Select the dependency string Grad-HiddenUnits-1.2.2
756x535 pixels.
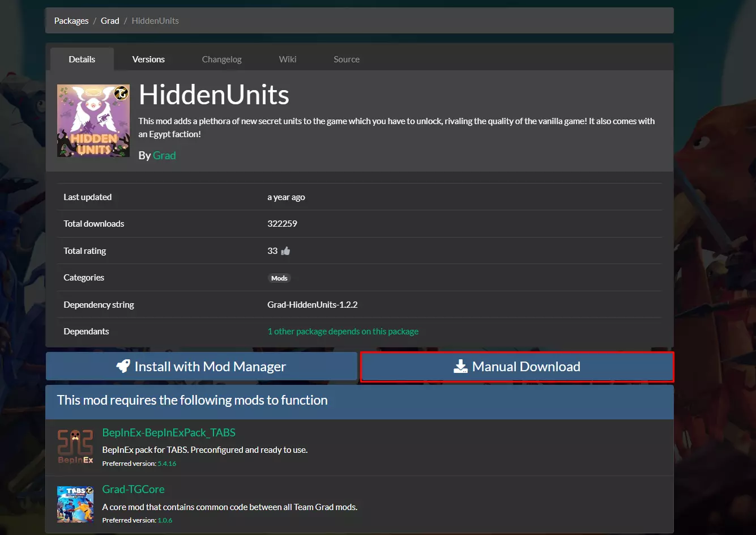313,304
